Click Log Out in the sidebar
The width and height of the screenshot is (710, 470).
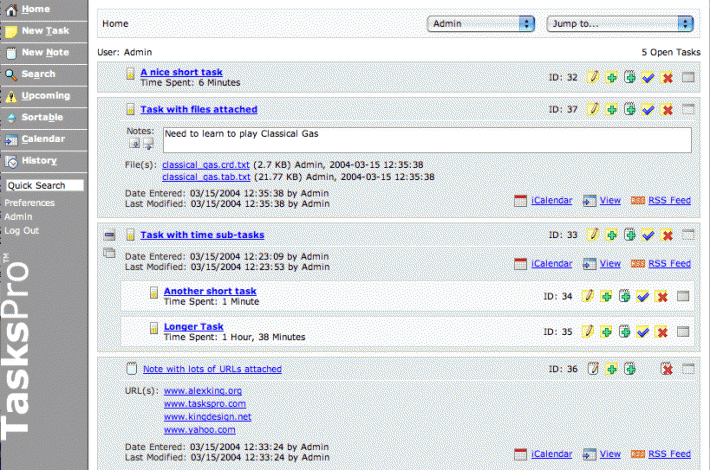pyautogui.click(x=22, y=231)
